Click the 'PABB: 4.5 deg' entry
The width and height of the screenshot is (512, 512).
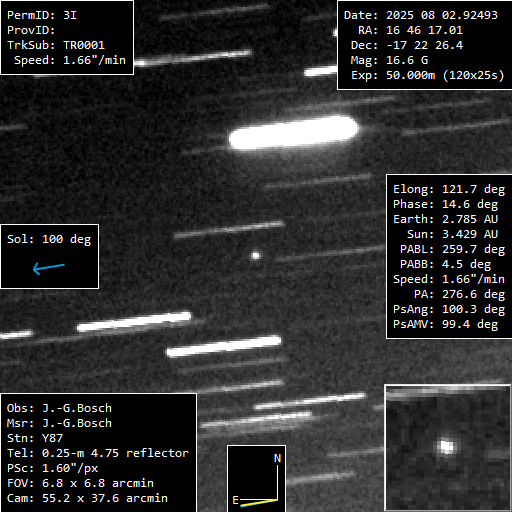(x=445, y=264)
